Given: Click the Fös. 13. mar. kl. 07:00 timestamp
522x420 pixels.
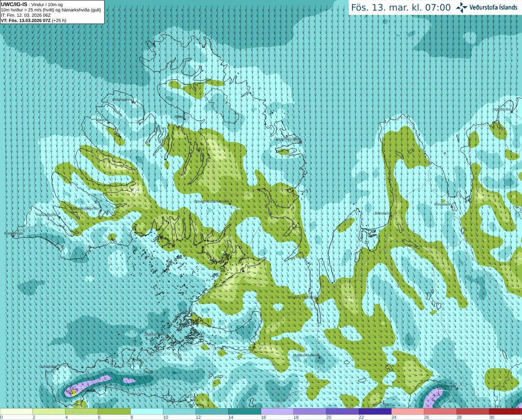Looking at the screenshot, I should click(401, 8).
